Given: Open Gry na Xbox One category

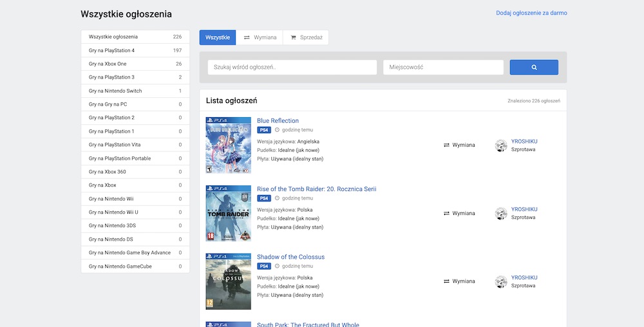Looking at the screenshot, I should point(135,64).
